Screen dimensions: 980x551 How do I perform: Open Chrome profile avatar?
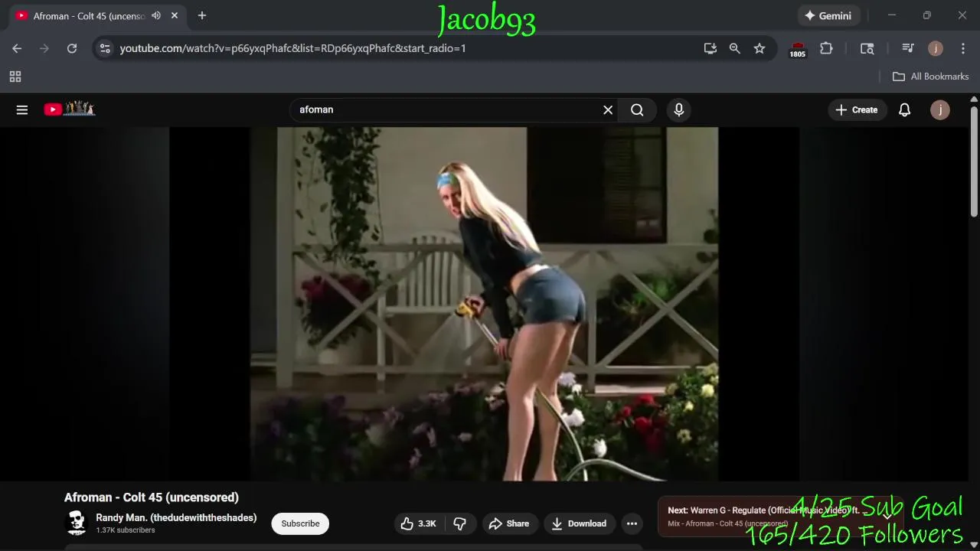point(936,48)
